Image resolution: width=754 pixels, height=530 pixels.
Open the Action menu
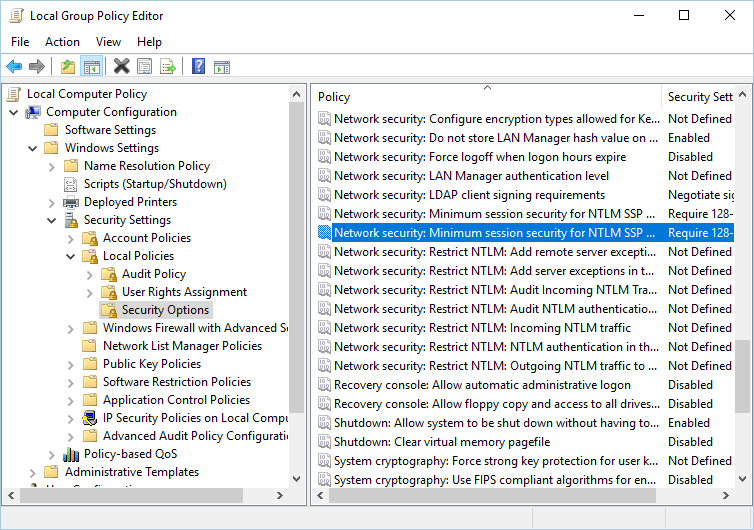[x=63, y=42]
